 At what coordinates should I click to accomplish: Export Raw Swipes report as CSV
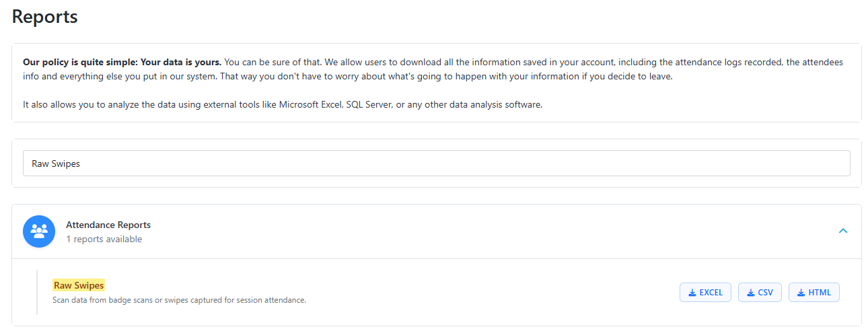click(759, 293)
